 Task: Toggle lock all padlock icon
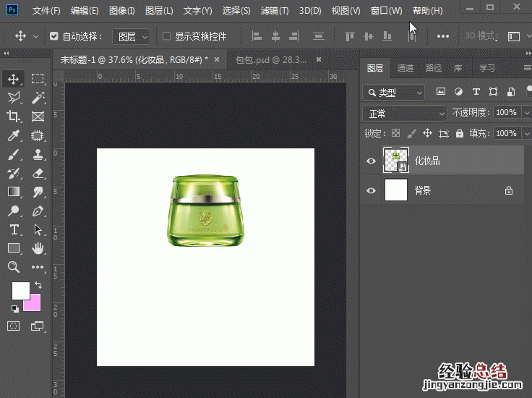pos(460,133)
